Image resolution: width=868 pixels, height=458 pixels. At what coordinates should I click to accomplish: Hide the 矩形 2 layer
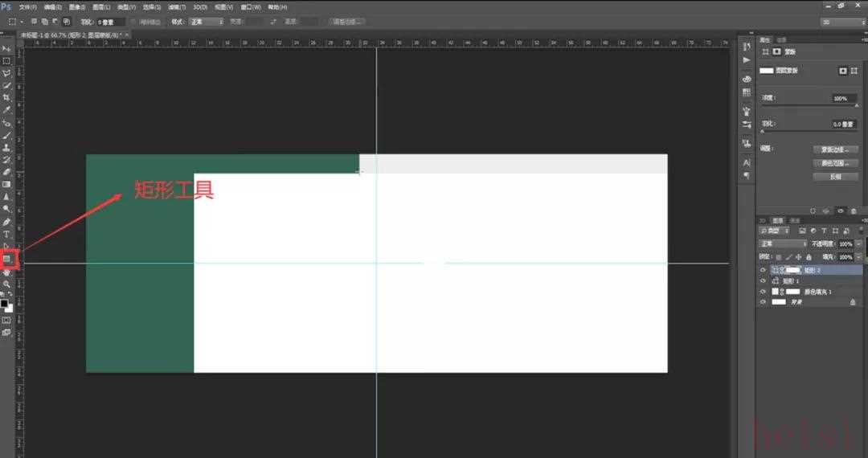pyautogui.click(x=763, y=271)
